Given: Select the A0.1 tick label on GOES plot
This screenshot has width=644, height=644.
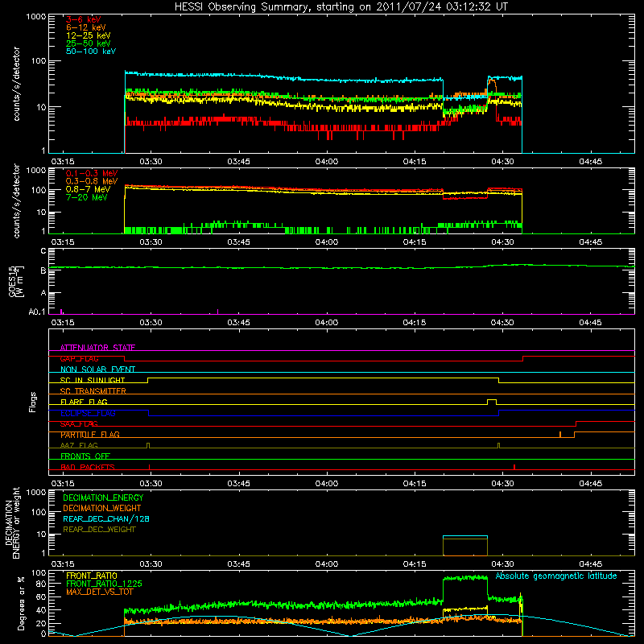Looking at the screenshot, I should tap(37, 312).
